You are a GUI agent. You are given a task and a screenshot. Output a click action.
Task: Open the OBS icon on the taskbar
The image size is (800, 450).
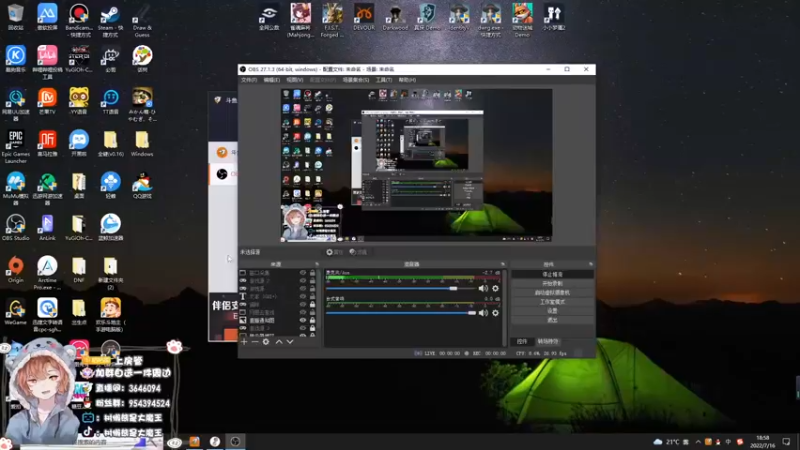pos(235,441)
